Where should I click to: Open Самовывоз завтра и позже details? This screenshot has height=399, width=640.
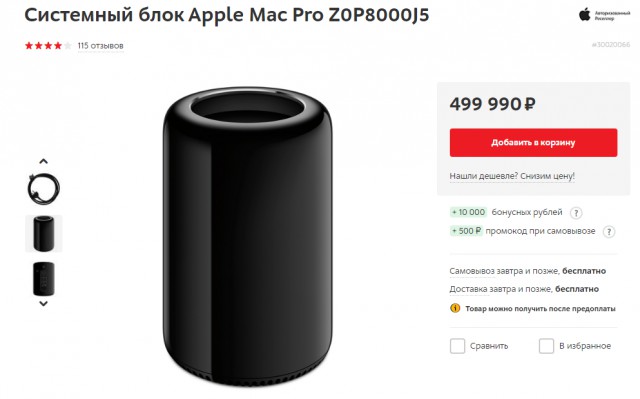click(504, 271)
